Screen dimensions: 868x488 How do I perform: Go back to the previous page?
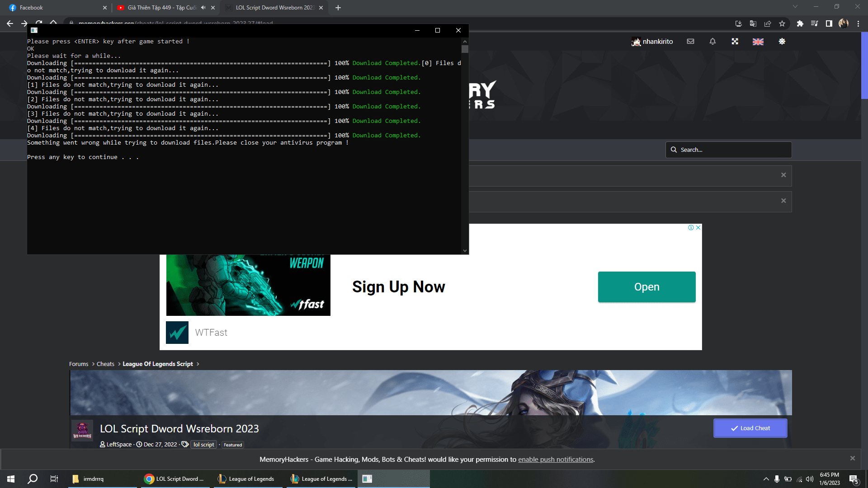10,23
